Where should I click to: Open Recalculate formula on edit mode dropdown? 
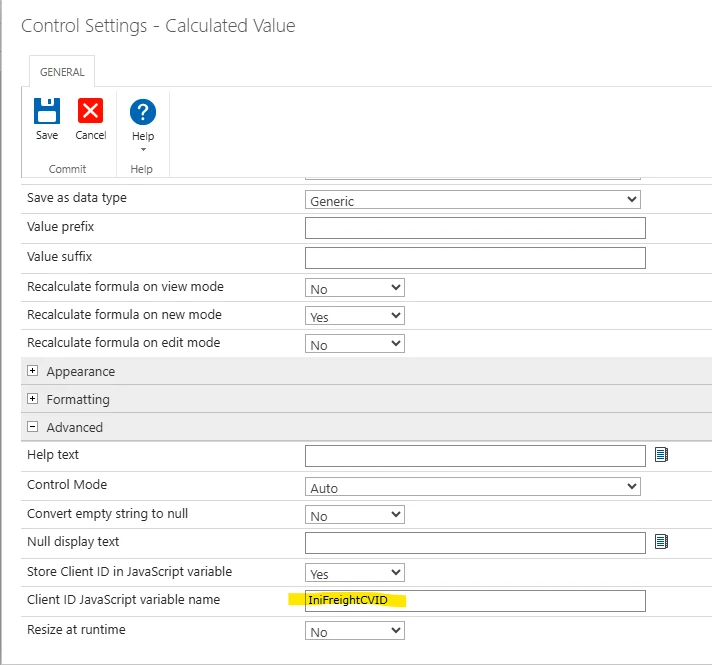354,344
